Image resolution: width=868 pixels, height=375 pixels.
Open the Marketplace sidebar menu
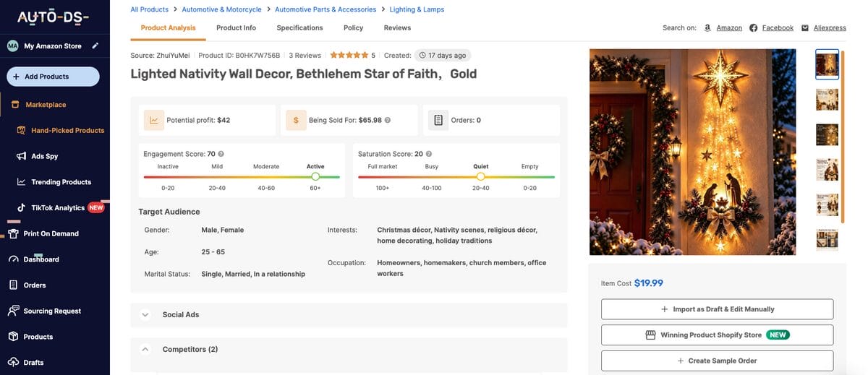[x=46, y=105]
